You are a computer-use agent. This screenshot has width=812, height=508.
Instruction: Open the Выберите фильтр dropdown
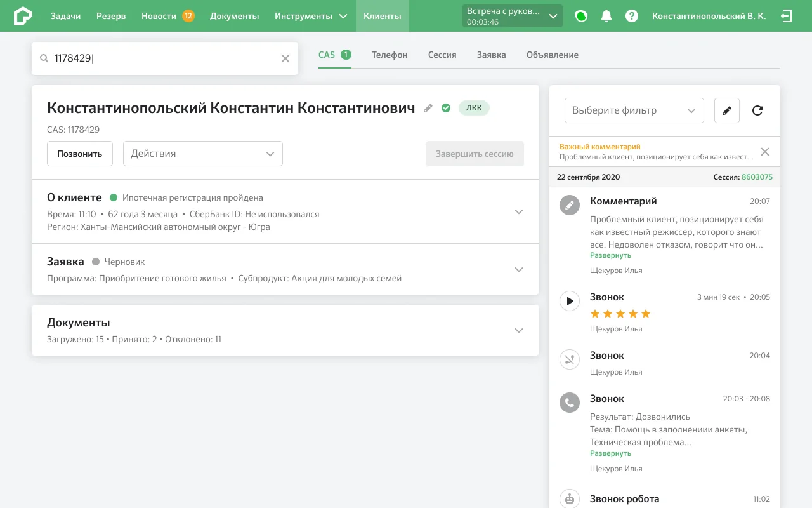(634, 110)
